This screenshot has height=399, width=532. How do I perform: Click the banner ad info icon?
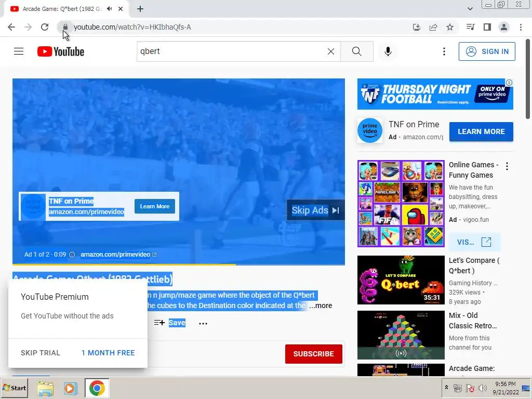[x=509, y=83]
